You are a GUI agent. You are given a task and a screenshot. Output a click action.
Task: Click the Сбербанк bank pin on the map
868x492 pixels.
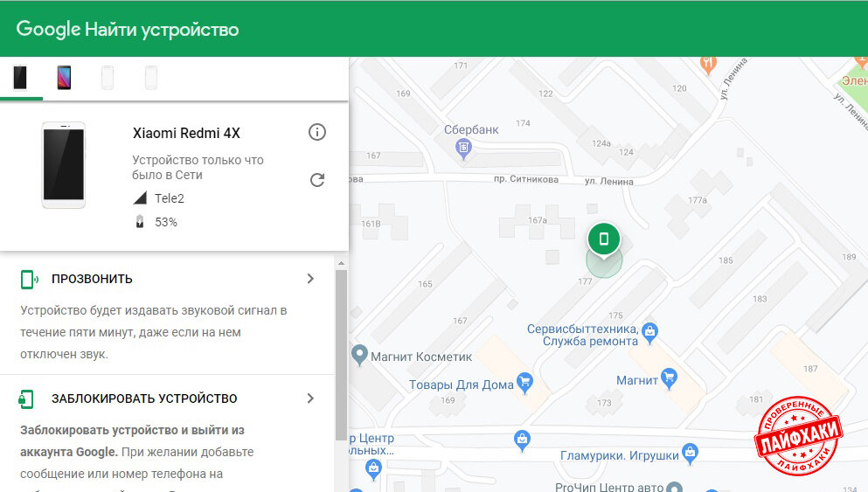coord(463,149)
